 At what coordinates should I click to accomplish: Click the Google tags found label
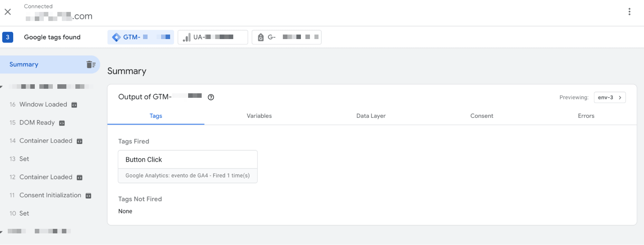point(52,37)
